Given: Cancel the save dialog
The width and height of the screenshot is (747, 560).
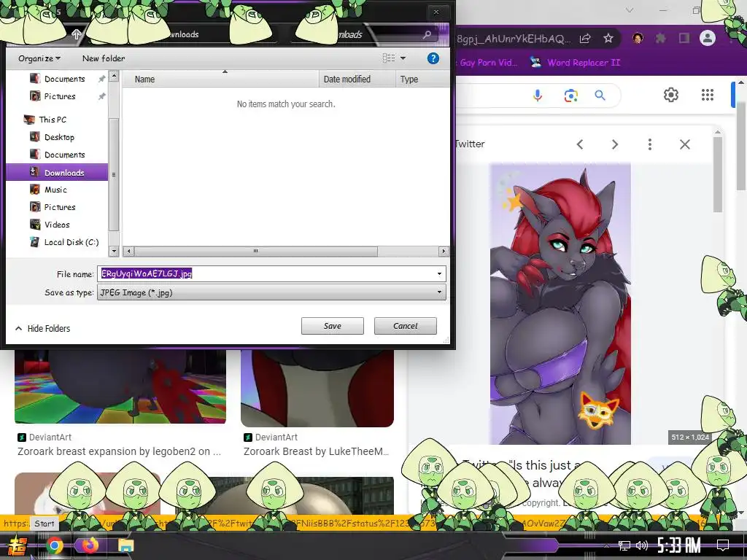Looking at the screenshot, I should click(405, 326).
